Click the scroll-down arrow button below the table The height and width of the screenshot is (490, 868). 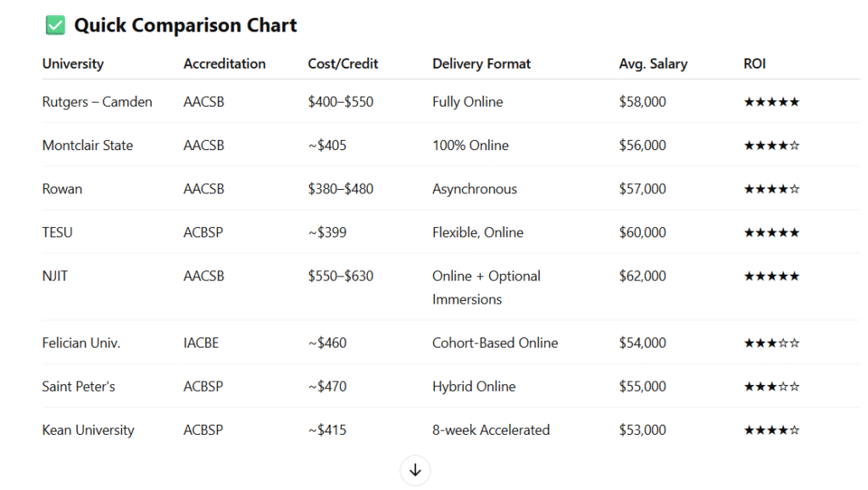point(415,470)
